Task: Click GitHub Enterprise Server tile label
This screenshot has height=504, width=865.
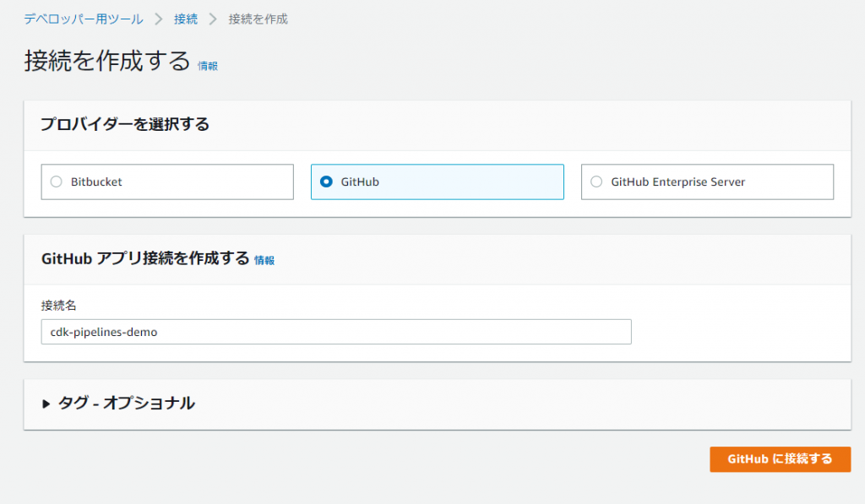Action: click(x=678, y=182)
